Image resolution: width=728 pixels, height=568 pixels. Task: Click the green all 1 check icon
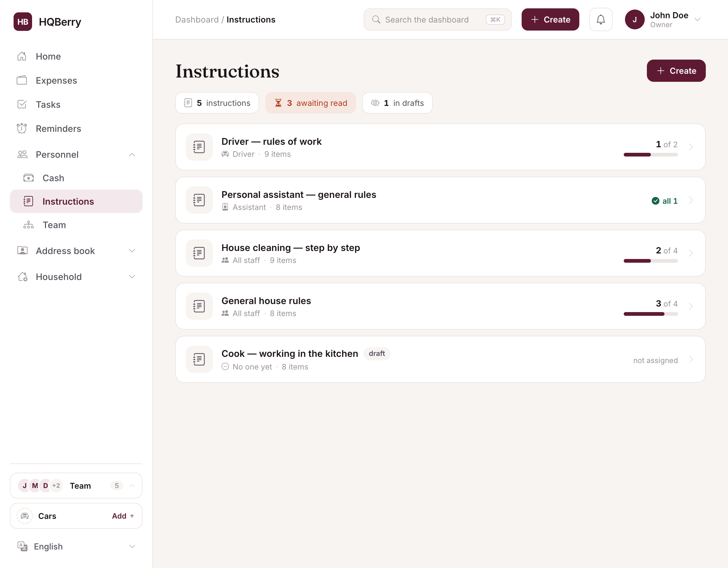(x=655, y=201)
